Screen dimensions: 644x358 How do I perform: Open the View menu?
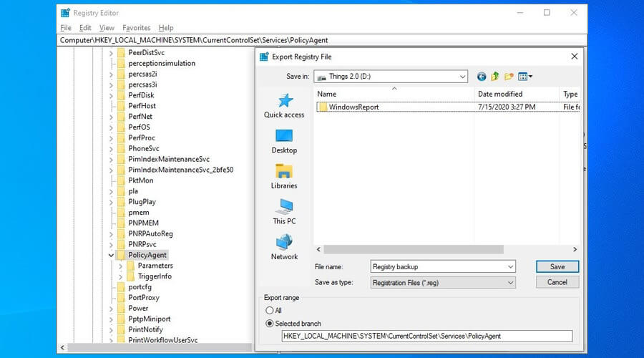pyautogui.click(x=107, y=27)
